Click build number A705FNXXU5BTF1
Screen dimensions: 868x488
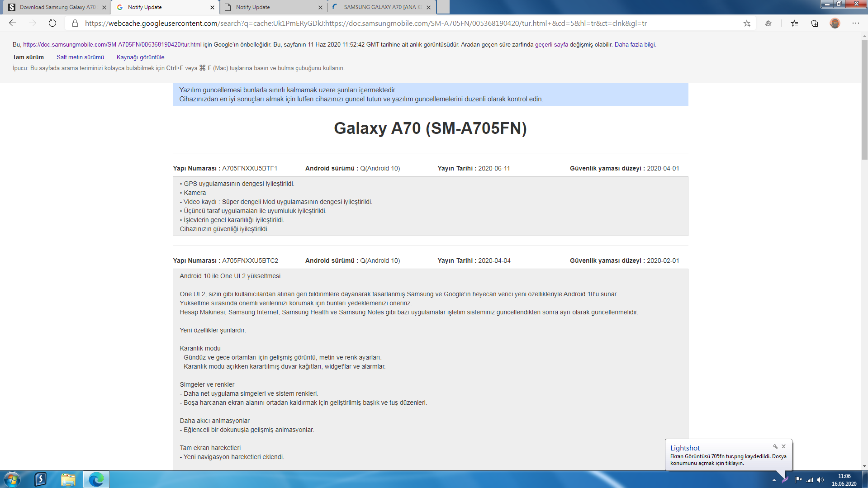point(250,168)
